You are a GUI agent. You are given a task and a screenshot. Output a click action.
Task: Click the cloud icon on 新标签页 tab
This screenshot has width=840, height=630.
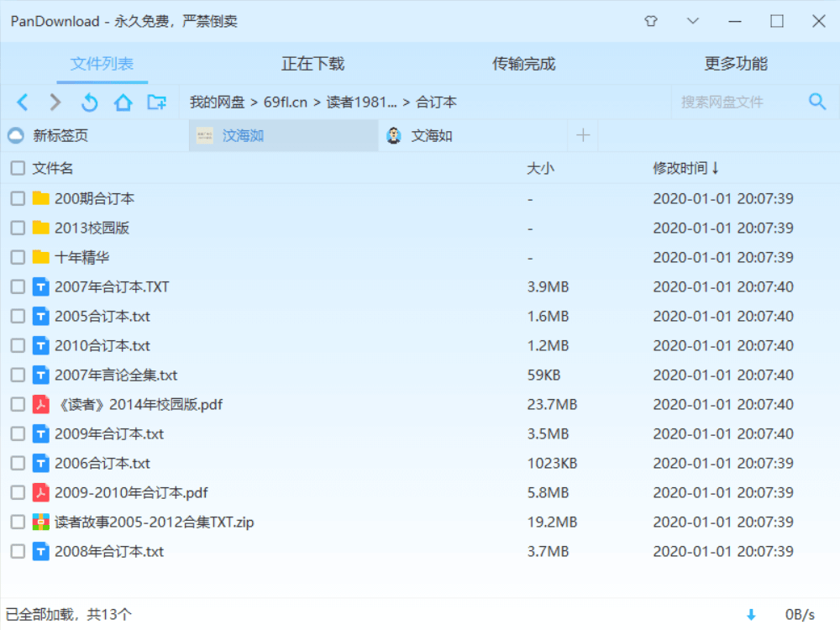click(16, 135)
